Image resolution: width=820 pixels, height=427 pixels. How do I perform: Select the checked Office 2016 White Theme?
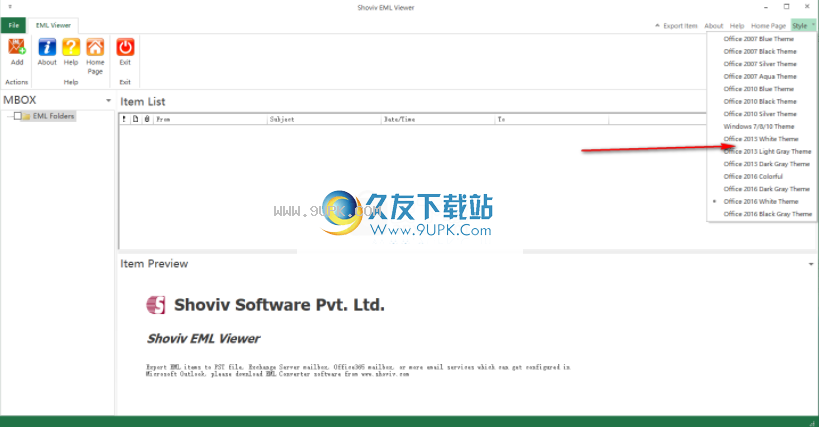[x=761, y=202]
